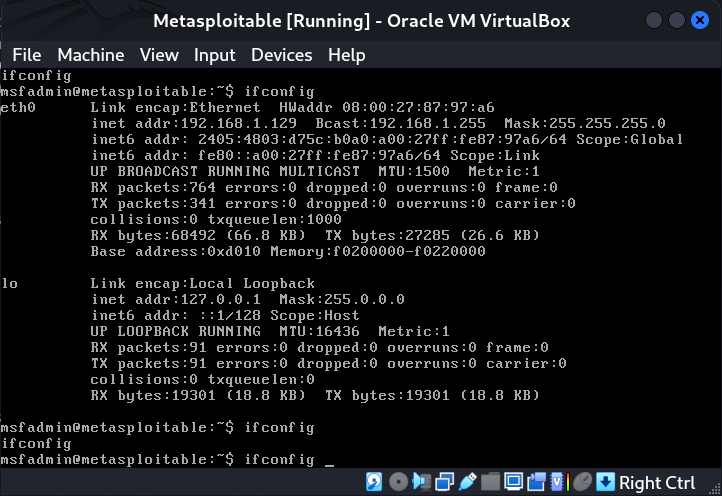Screen dimensions: 722x496
Task: Click the (26.6 KB) value
Action: pyautogui.click(x=500, y=235)
